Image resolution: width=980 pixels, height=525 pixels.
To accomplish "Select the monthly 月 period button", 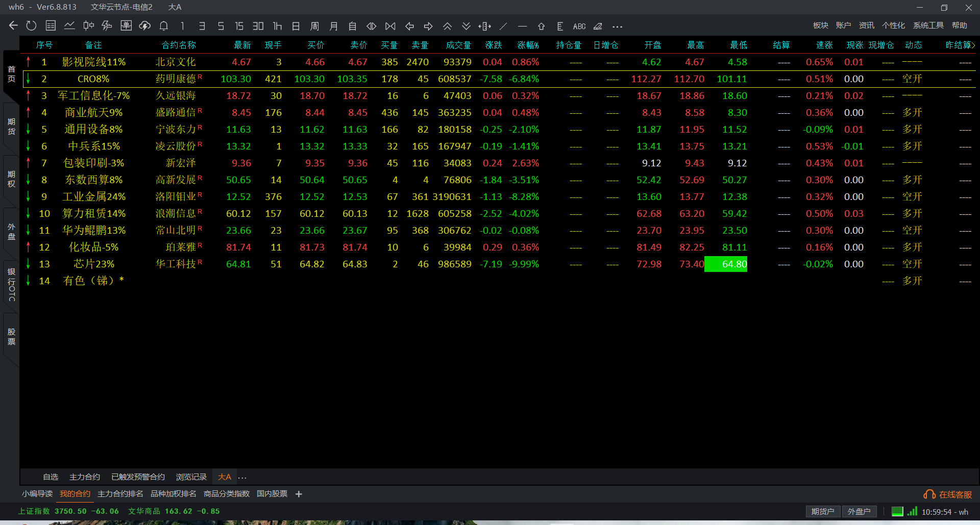I will point(333,26).
